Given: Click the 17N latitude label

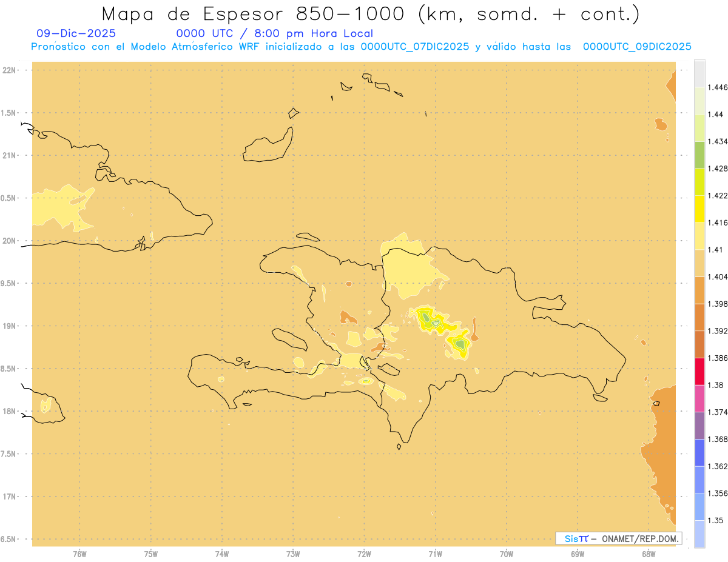Looking at the screenshot, I should click(x=10, y=497).
